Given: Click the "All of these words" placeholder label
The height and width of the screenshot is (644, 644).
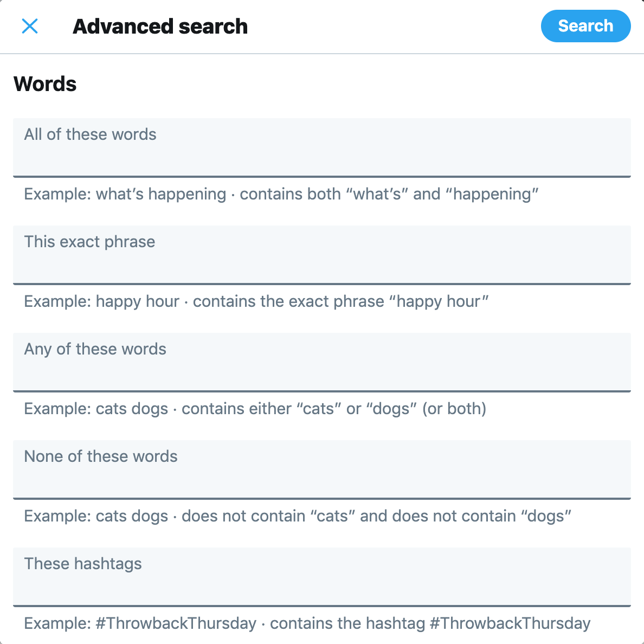Looking at the screenshot, I should pos(90,134).
